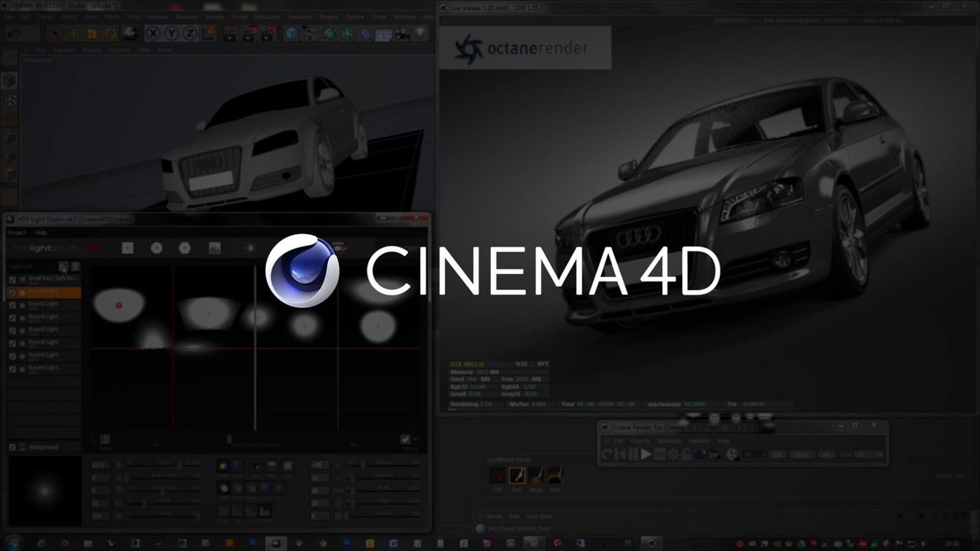Open the Display viewport menu
Image resolution: width=980 pixels, height=551 pixels.
click(x=92, y=50)
